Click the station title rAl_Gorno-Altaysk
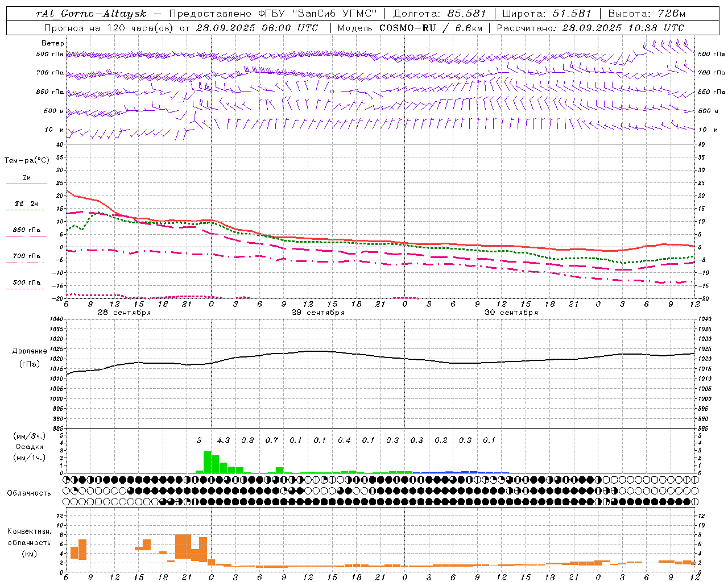Screen dimensions: 728x582 (x=92, y=14)
